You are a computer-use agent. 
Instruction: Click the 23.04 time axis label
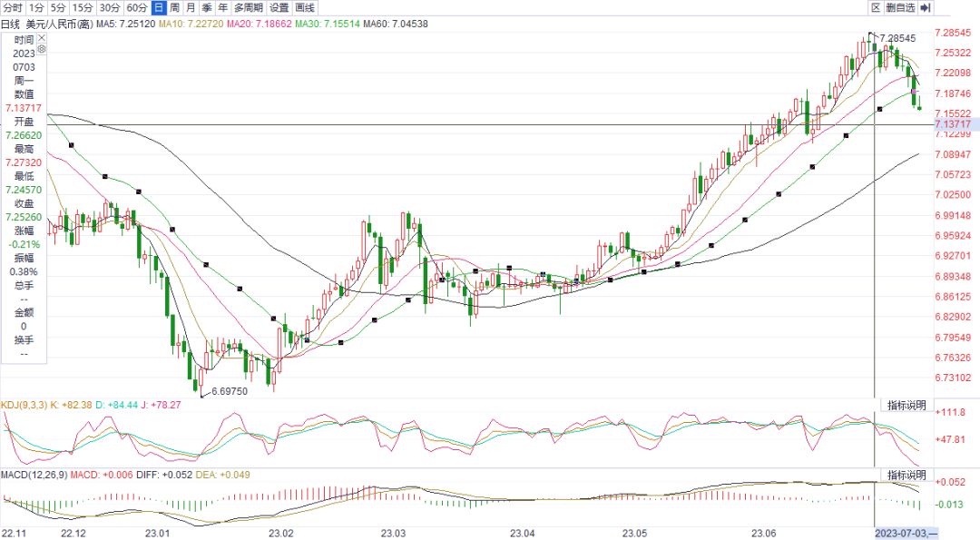pyautogui.click(x=522, y=533)
